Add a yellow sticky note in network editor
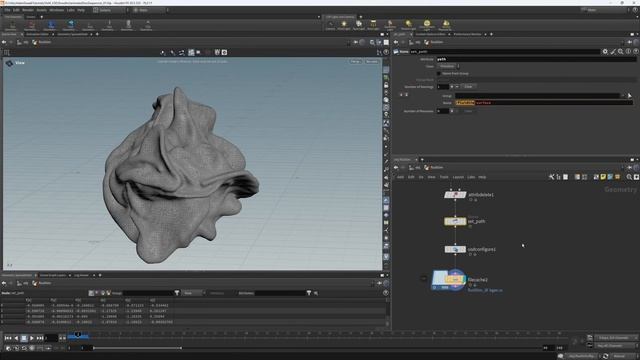 (x=603, y=177)
